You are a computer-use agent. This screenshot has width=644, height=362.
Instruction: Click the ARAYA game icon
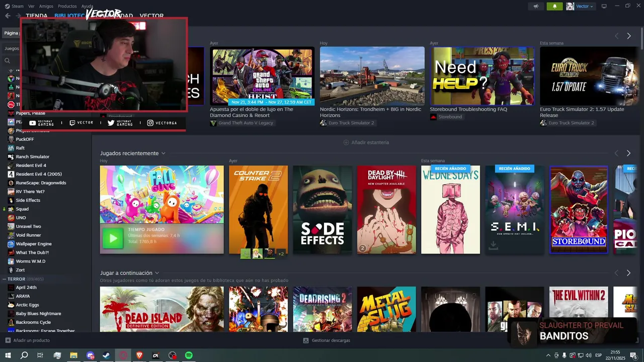tap(11, 296)
